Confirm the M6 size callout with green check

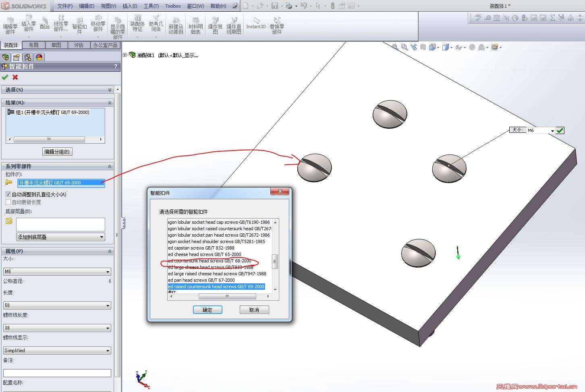click(560, 130)
